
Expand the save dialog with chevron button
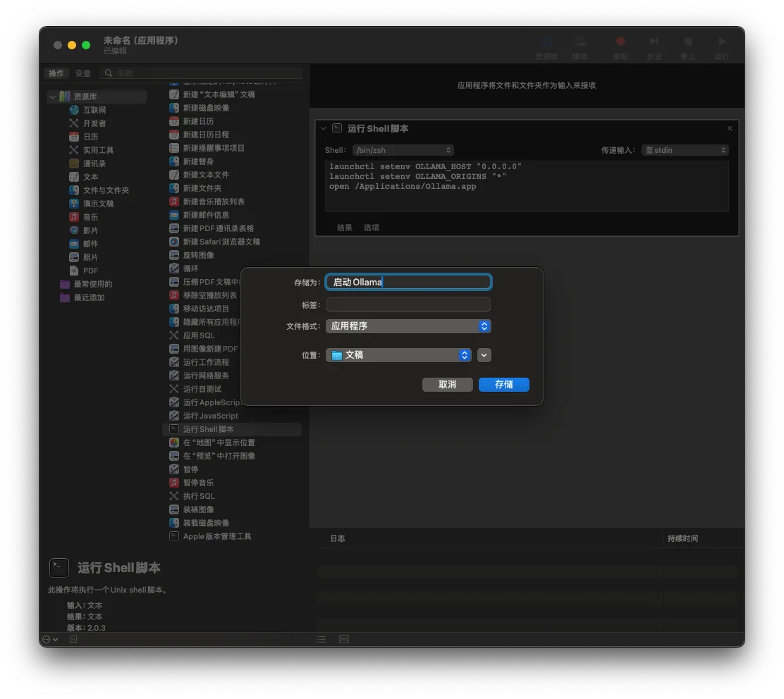point(484,355)
